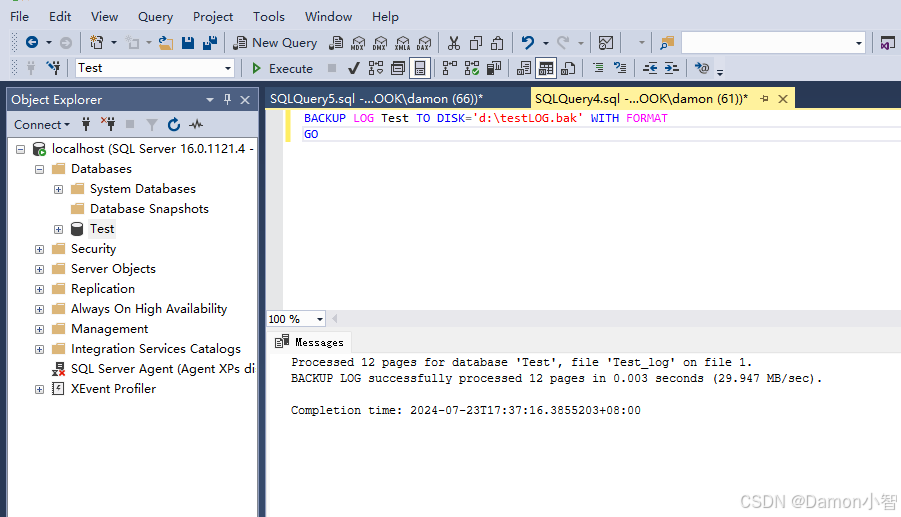This screenshot has height=517, width=901.
Task: Expand the Server Objects folder
Action: 40,269
